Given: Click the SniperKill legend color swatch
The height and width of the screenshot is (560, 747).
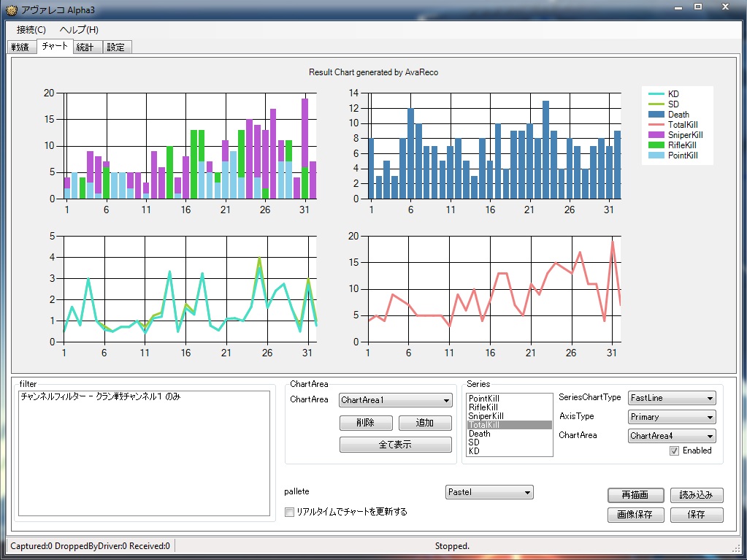Looking at the screenshot, I should [656, 135].
